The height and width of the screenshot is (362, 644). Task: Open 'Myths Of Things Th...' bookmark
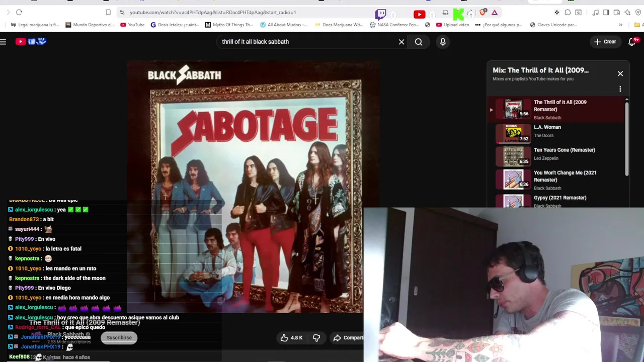coord(229,25)
